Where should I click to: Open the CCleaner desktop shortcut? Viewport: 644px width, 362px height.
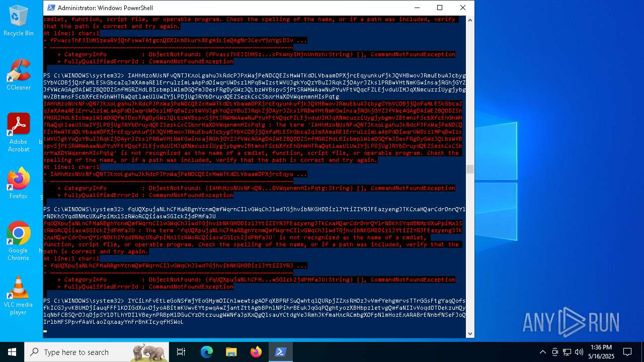(19, 74)
